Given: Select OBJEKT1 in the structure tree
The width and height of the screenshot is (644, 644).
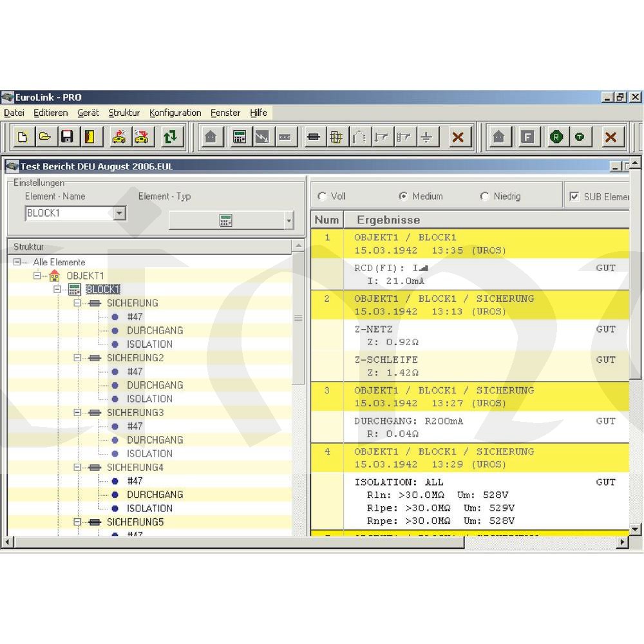Looking at the screenshot, I should click(85, 276).
